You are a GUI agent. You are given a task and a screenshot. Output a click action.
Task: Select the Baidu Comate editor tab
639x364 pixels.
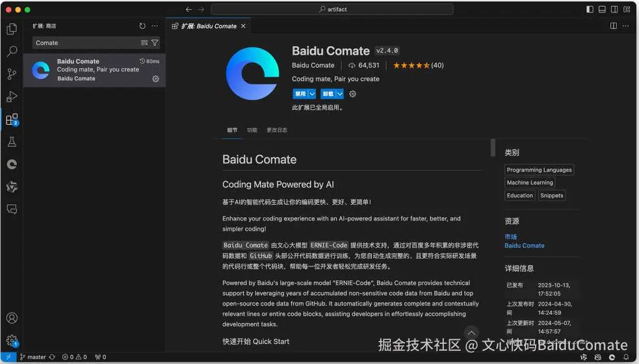(x=208, y=26)
